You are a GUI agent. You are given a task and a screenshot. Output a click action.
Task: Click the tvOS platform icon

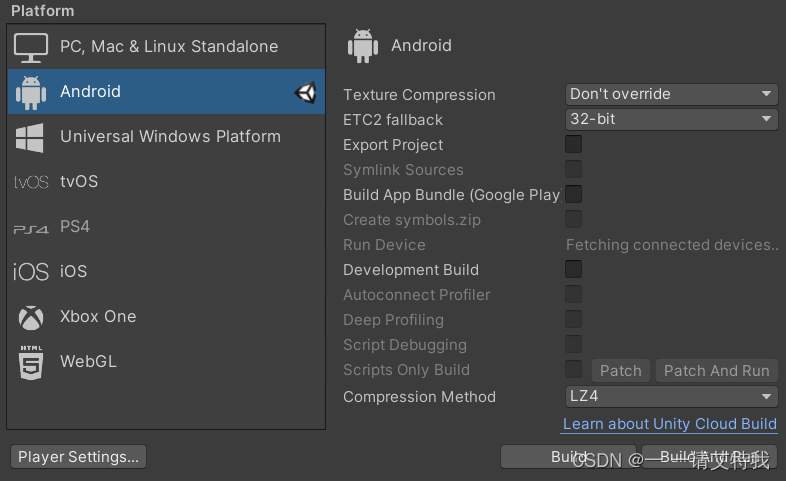coord(31,182)
